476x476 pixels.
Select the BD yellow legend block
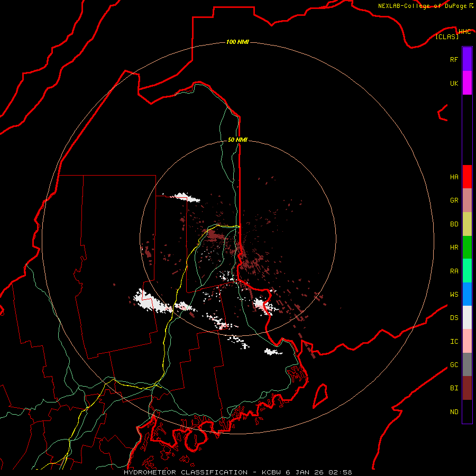click(467, 224)
